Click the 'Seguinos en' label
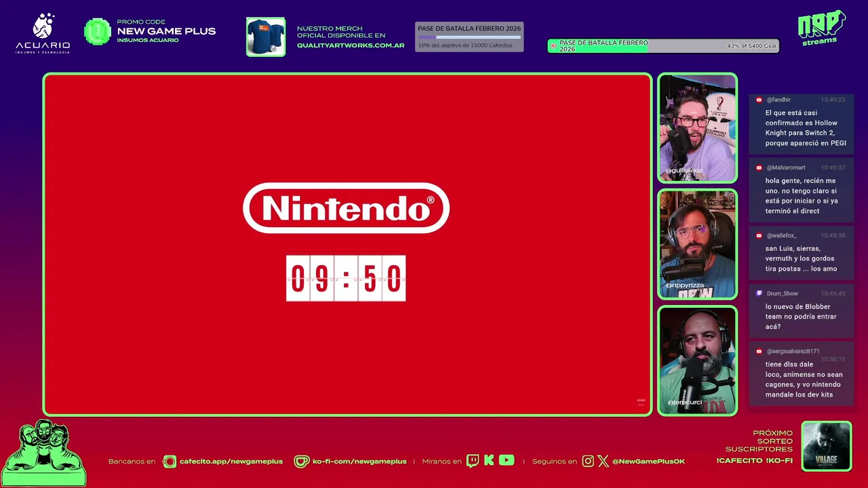 (x=554, y=462)
